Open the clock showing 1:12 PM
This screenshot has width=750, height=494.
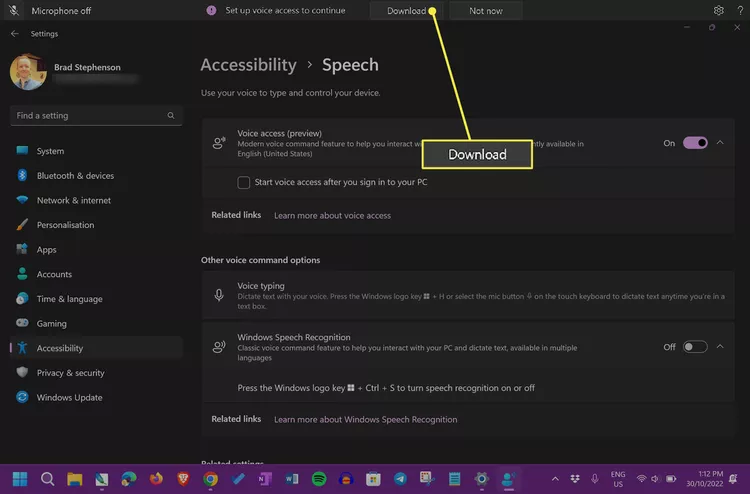click(x=705, y=479)
